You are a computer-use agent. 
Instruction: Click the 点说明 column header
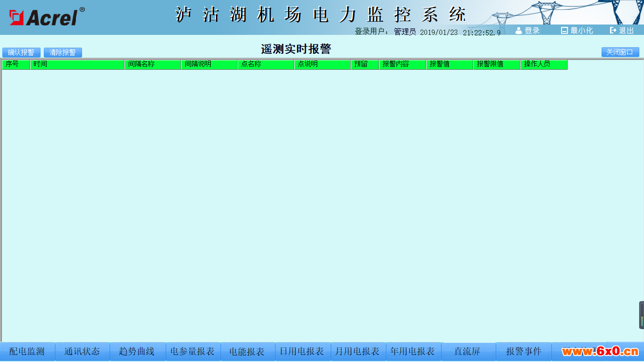point(322,65)
